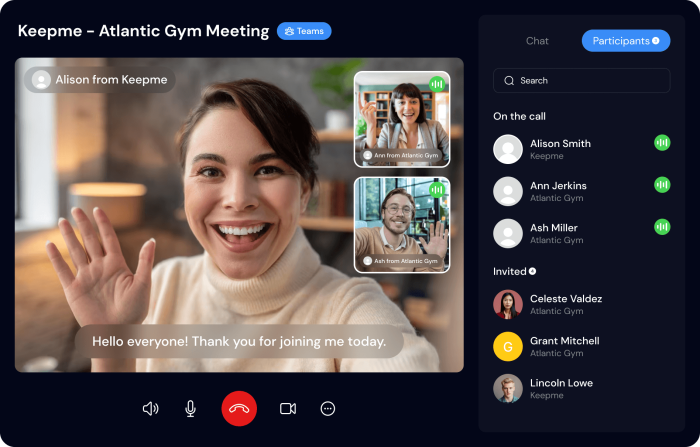Click the Invited count badge
Screen dimensions: 700x447
[532, 271]
